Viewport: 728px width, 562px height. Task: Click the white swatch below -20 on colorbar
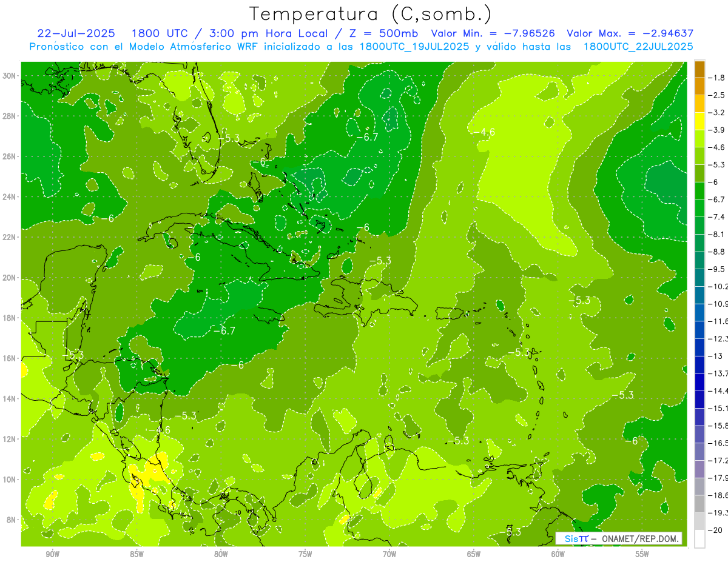pyautogui.click(x=699, y=539)
